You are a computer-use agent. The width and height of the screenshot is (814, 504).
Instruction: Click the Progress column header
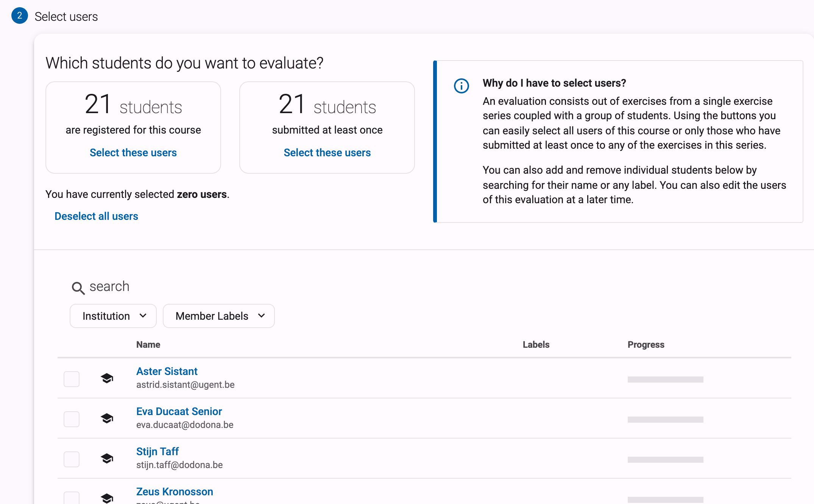click(646, 344)
